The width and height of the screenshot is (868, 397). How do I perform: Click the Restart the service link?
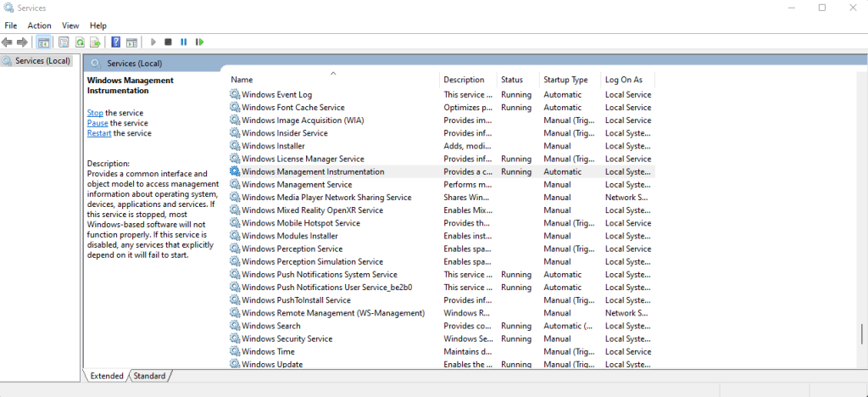click(99, 133)
